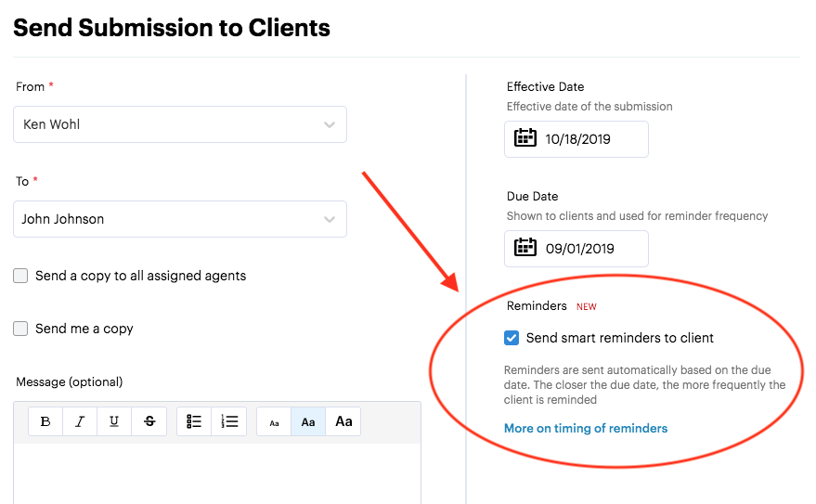Check the Send me a copy box
Image resolution: width=816 pixels, height=504 pixels.
click(x=20, y=329)
